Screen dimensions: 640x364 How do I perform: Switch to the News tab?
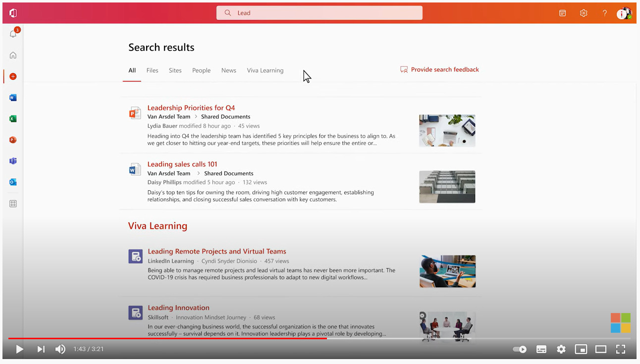pos(229,70)
